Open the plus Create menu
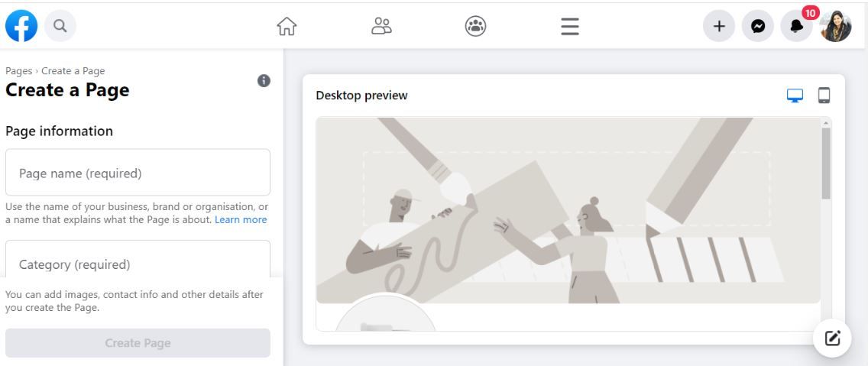This screenshot has width=868, height=366. 718,27
